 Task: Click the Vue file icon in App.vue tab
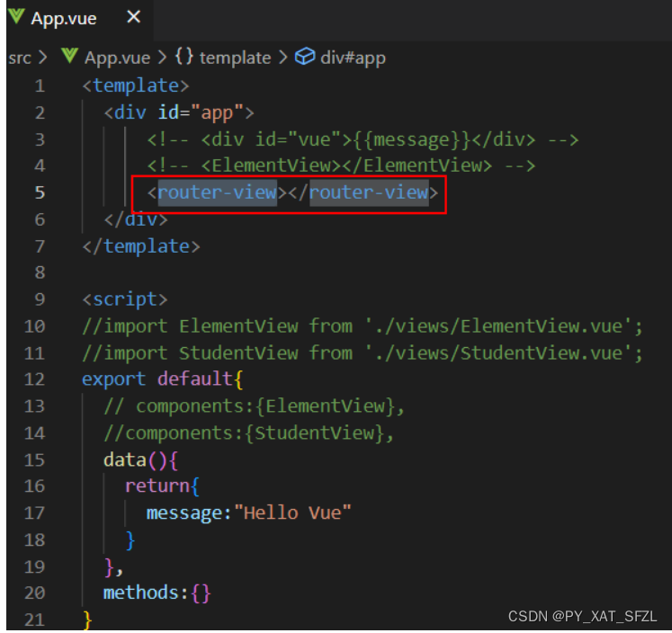[16, 17]
